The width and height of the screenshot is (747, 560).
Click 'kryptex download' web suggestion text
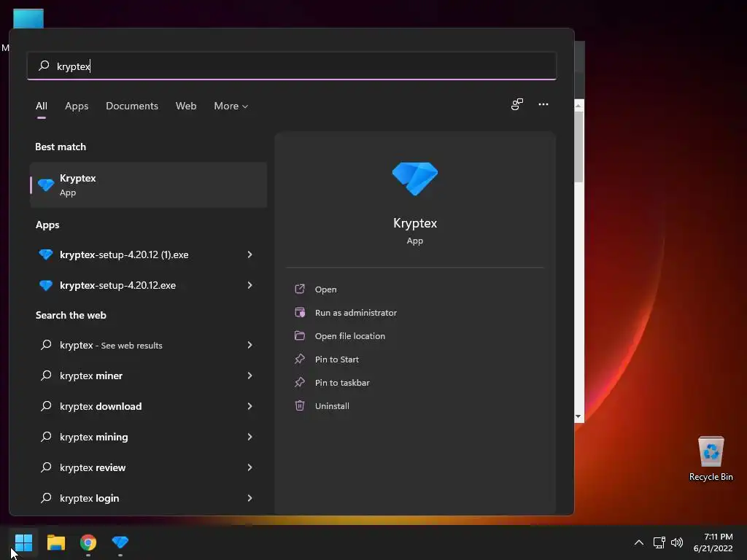[101, 405]
